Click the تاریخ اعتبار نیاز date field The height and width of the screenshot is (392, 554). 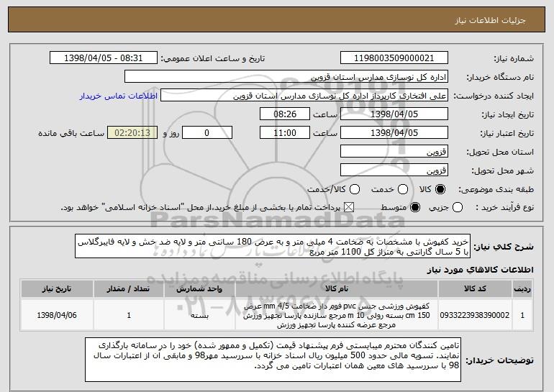394,133
